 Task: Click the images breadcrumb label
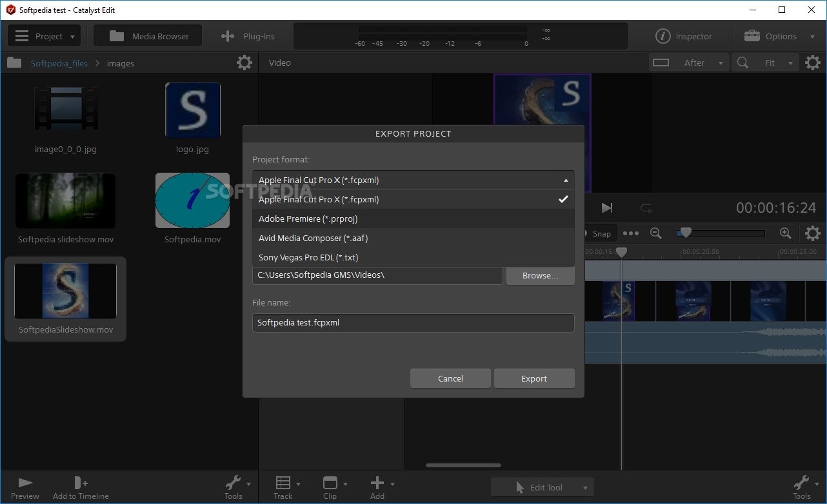pyautogui.click(x=121, y=63)
